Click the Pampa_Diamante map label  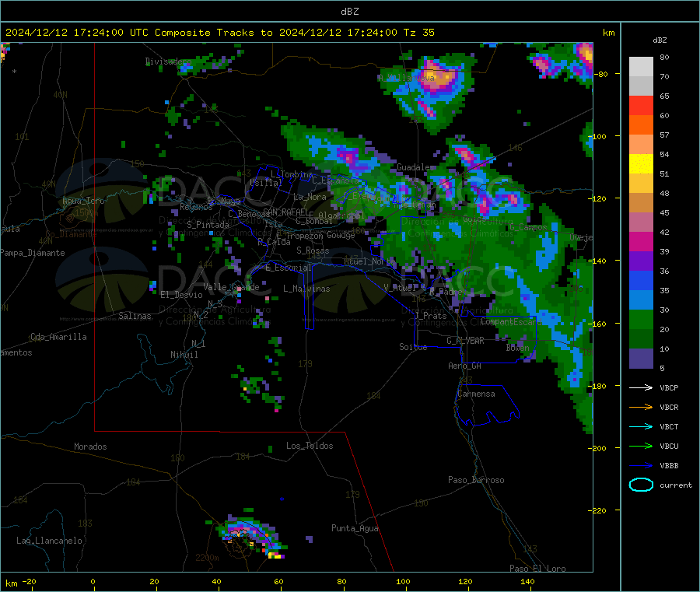click(33, 253)
